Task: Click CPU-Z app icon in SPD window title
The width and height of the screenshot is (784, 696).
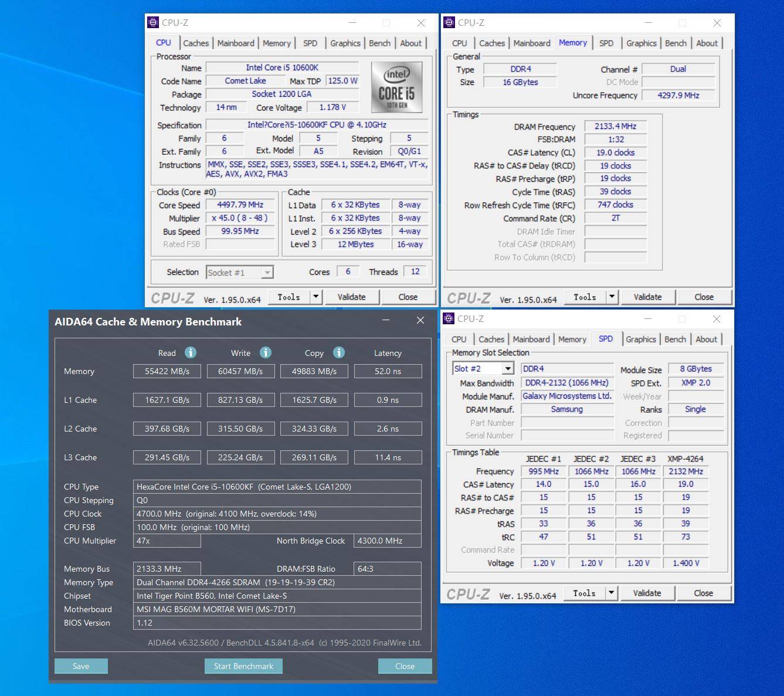Action: tap(449, 318)
